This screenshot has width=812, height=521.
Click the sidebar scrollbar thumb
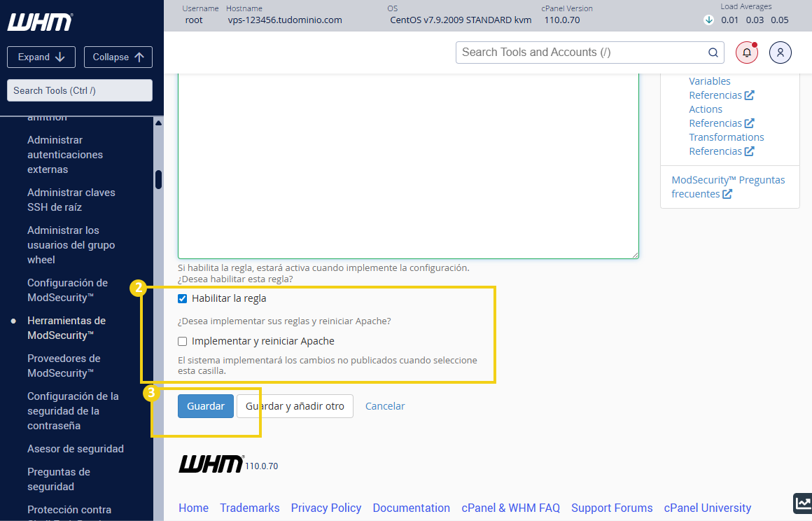[x=158, y=180]
